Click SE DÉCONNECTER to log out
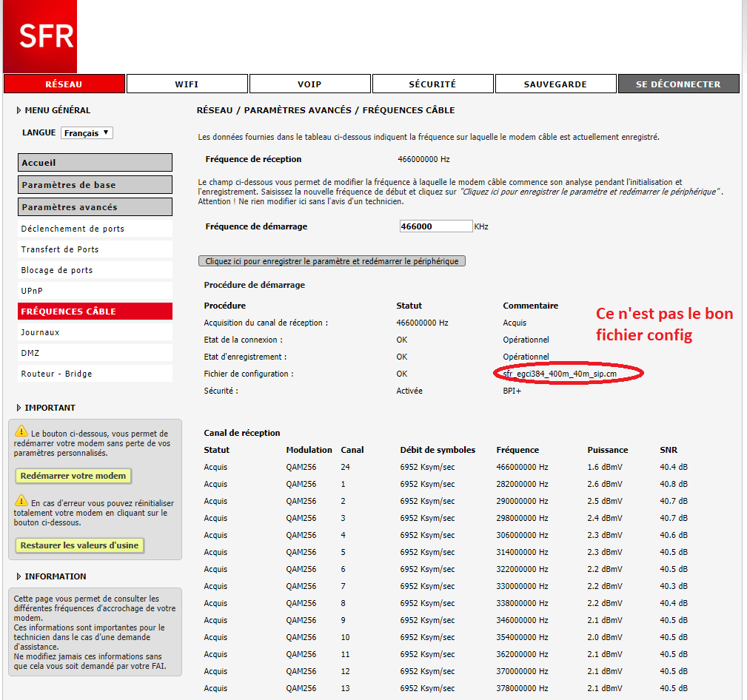Screen dimensions: 747x700 click(x=678, y=84)
